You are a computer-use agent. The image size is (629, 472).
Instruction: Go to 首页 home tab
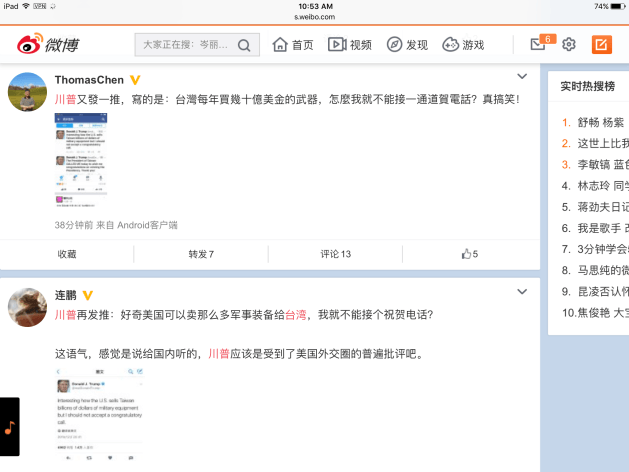[293, 45]
